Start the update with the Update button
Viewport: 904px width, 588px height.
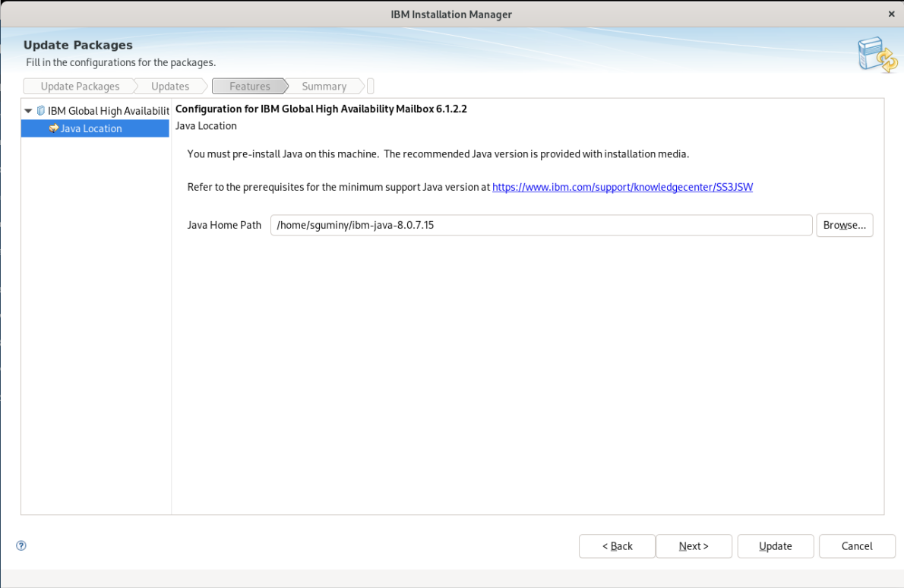coord(775,546)
